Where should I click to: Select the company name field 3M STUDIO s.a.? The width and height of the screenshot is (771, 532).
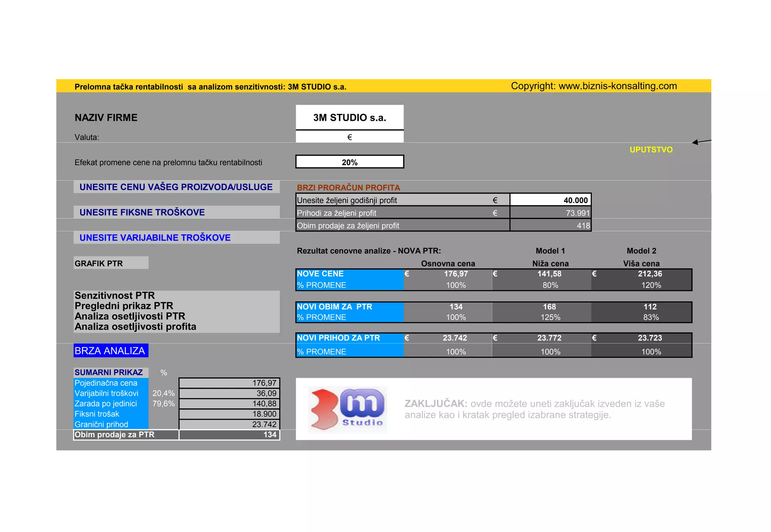pos(350,118)
